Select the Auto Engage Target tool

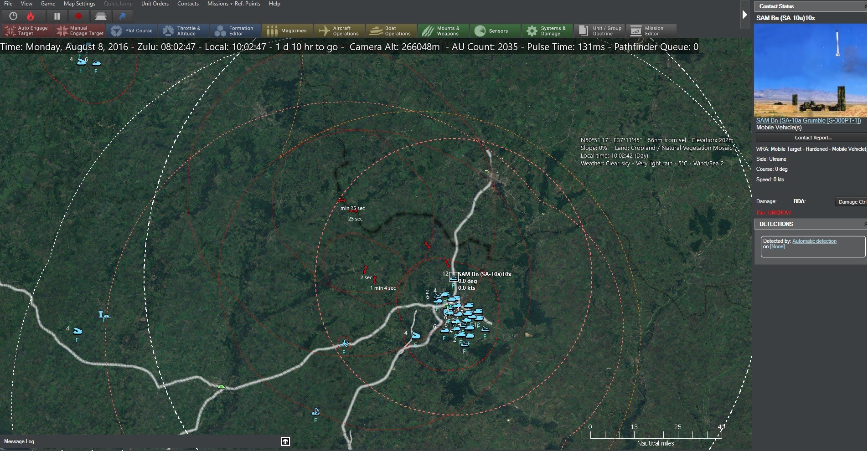tap(27, 31)
